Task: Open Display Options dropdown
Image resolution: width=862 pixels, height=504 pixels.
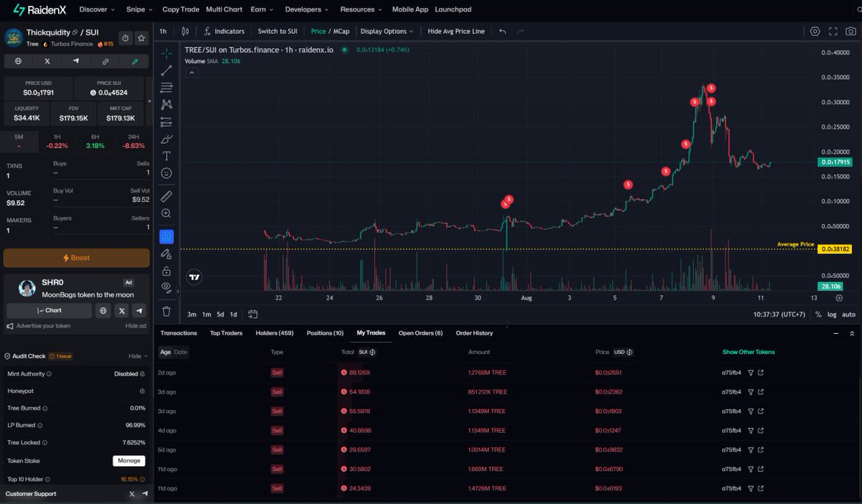Action: coord(387,31)
